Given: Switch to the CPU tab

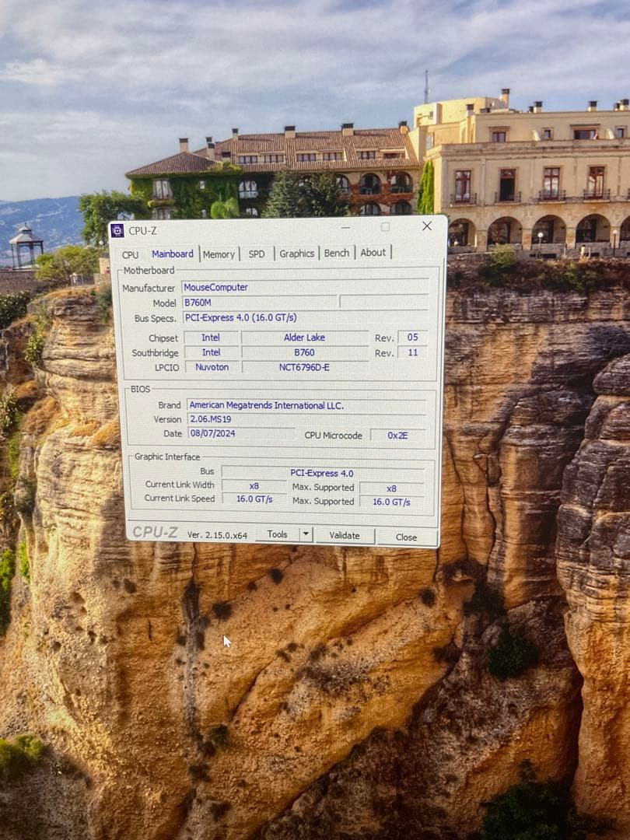Looking at the screenshot, I should (x=131, y=254).
